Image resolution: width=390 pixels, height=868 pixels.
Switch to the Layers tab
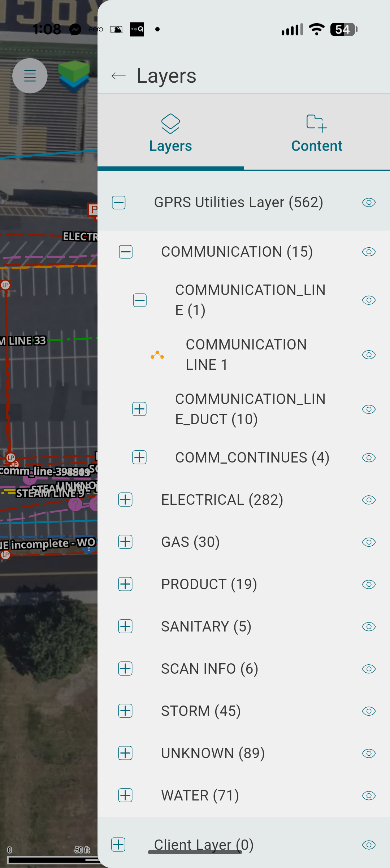170,133
